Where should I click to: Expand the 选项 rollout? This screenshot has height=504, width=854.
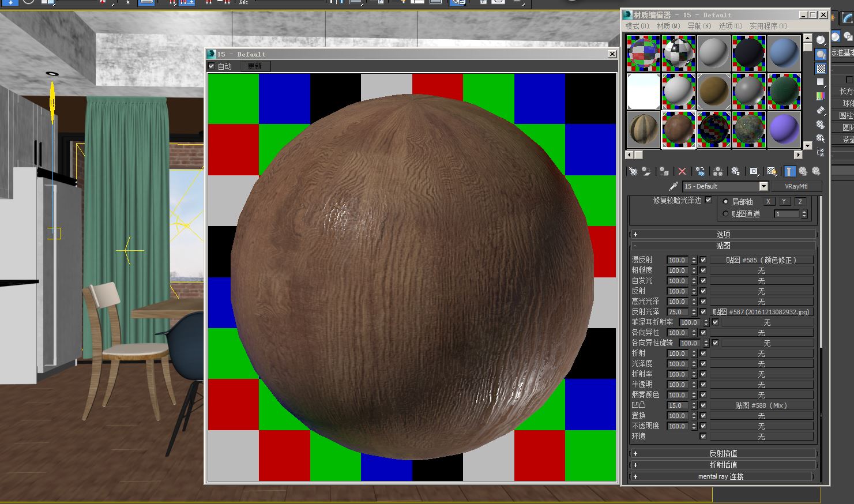[x=723, y=234]
